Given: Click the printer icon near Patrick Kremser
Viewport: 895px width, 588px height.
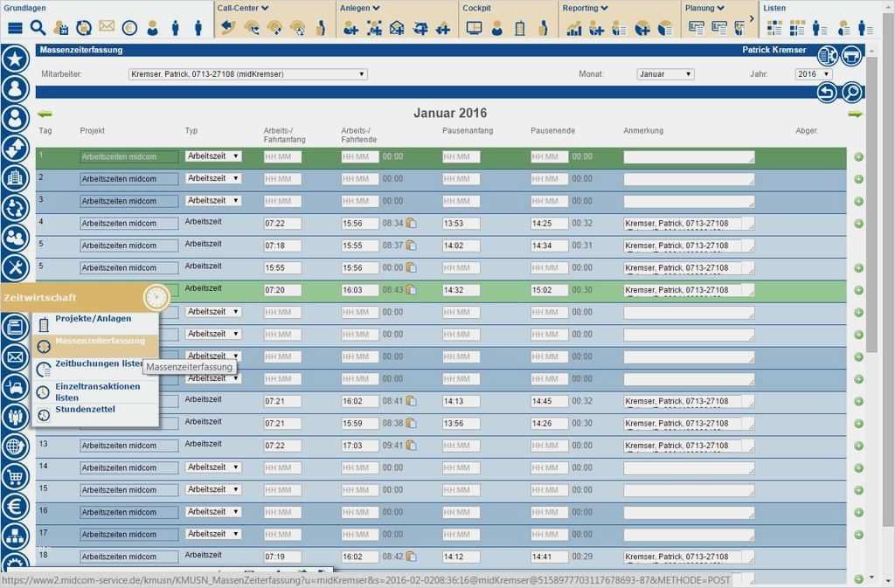Looking at the screenshot, I should 850,54.
